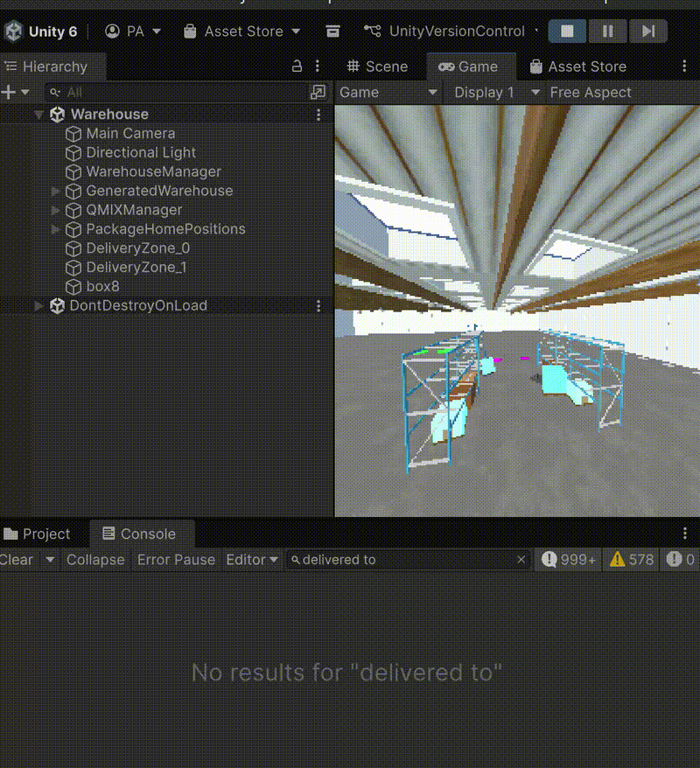Switch to the Scene tab
The image size is (700, 768).
pos(377,66)
